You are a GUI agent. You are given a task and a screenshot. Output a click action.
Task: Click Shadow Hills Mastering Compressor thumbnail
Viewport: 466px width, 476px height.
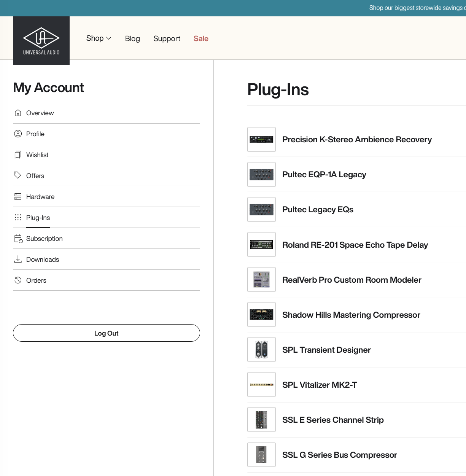(261, 315)
